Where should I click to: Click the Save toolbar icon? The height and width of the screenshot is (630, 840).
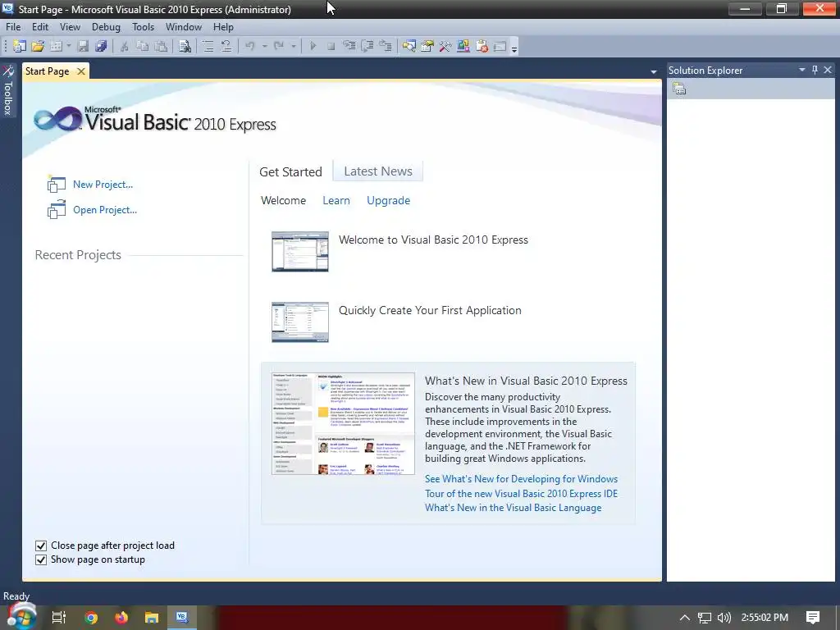point(83,46)
